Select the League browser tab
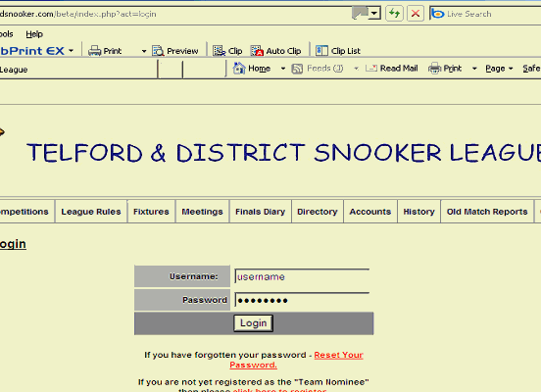This screenshot has width=541, height=392. [78, 70]
